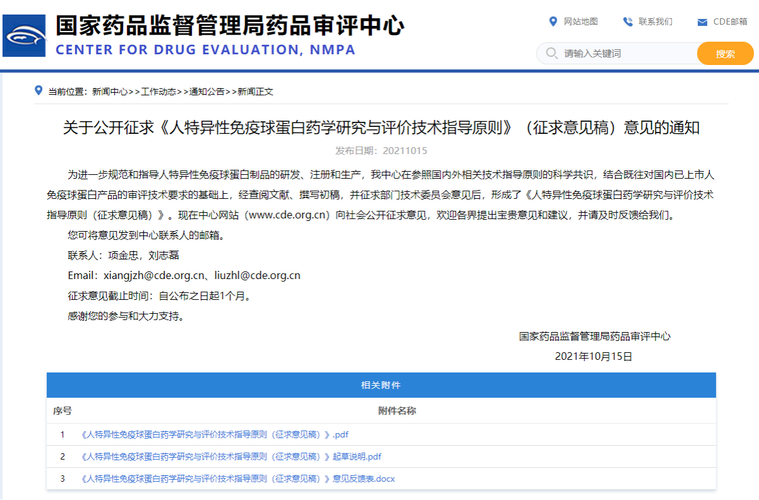
Task: Click www.cde.org.cn in the body text
Action: point(289,215)
